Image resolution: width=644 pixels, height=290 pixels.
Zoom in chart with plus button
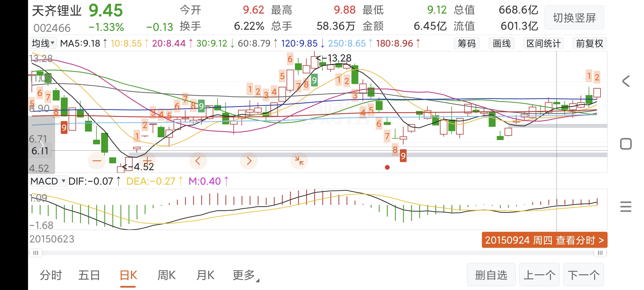pos(147,161)
